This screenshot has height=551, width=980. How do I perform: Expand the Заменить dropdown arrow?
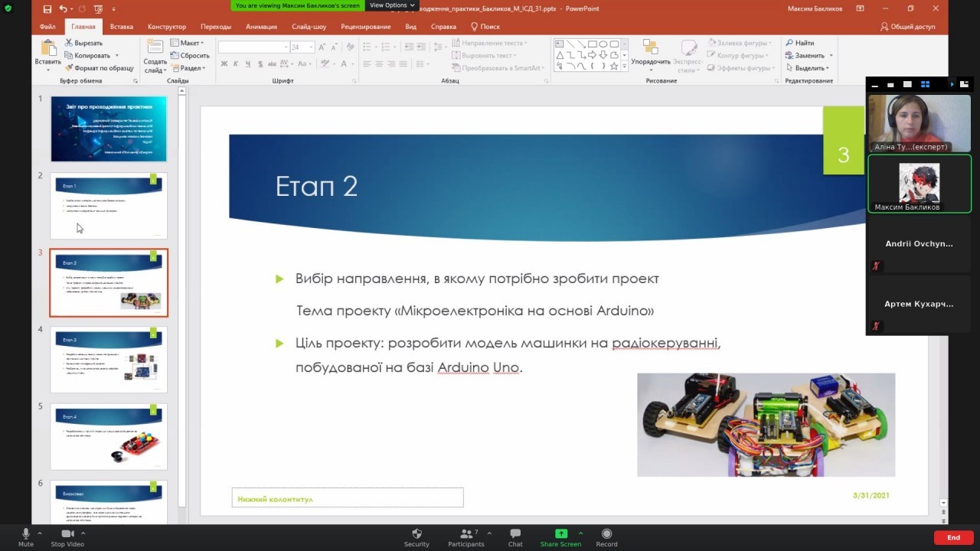[x=831, y=55]
